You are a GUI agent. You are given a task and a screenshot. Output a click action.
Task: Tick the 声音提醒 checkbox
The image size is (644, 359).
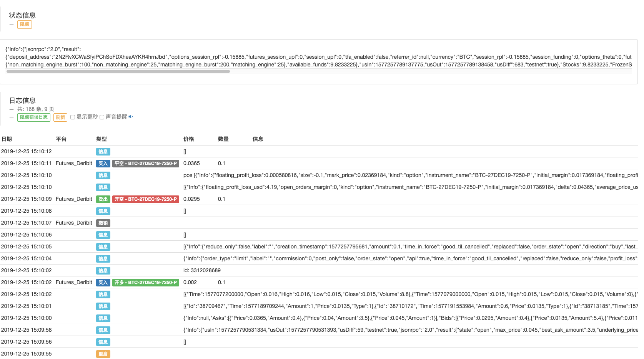pyautogui.click(x=102, y=117)
